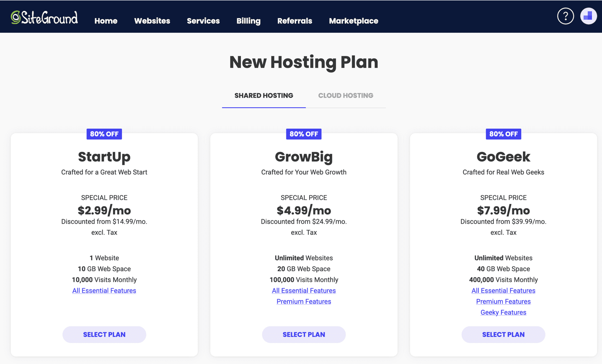View GoGeek Geeky Features

click(504, 312)
